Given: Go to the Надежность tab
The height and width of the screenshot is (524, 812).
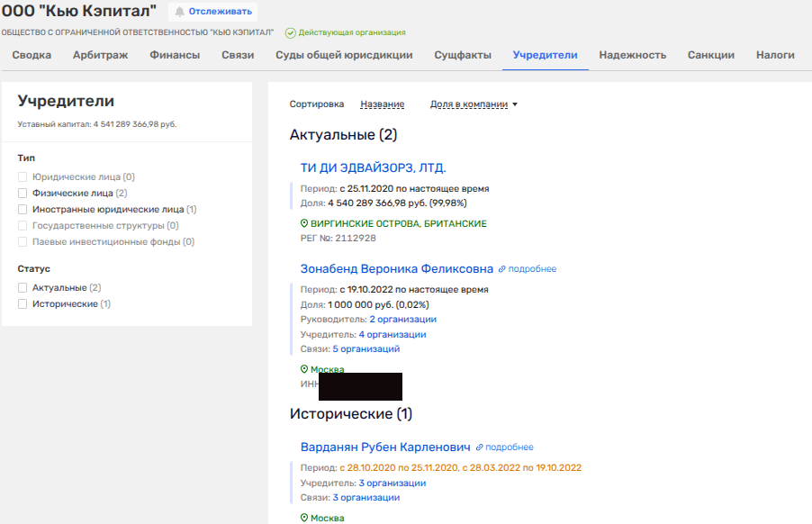Looking at the screenshot, I should coord(632,55).
